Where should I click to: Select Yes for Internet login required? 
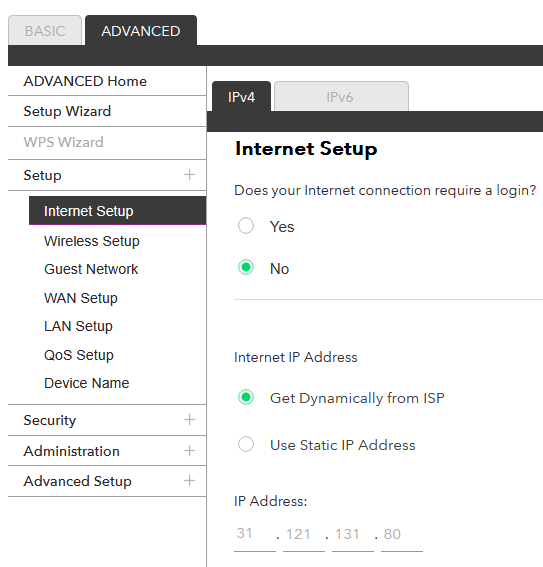click(246, 226)
